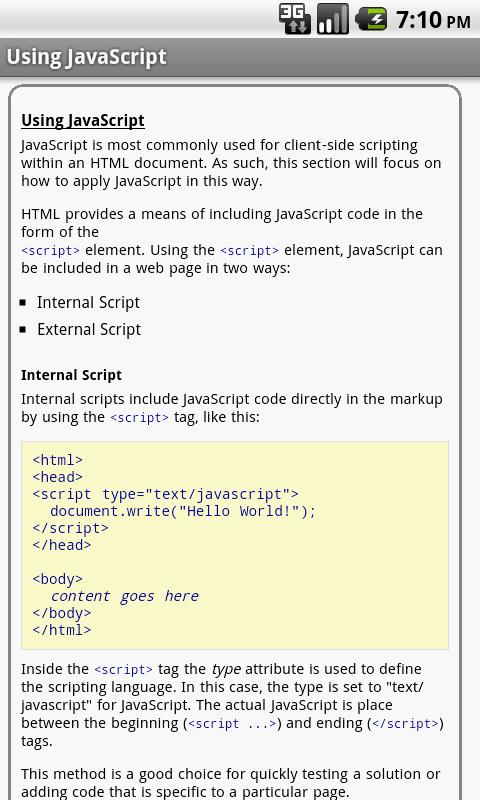Tap the script type="text/javascript" line
This screenshot has width=480, height=800.
click(165, 494)
